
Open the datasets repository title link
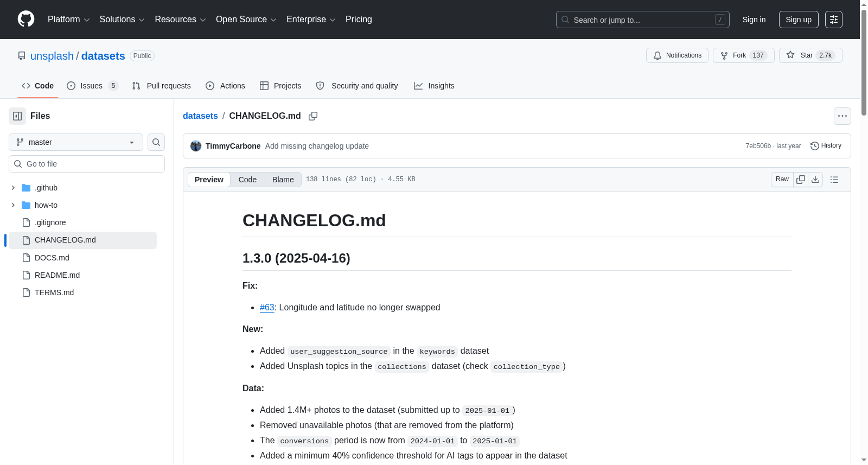[x=103, y=56]
